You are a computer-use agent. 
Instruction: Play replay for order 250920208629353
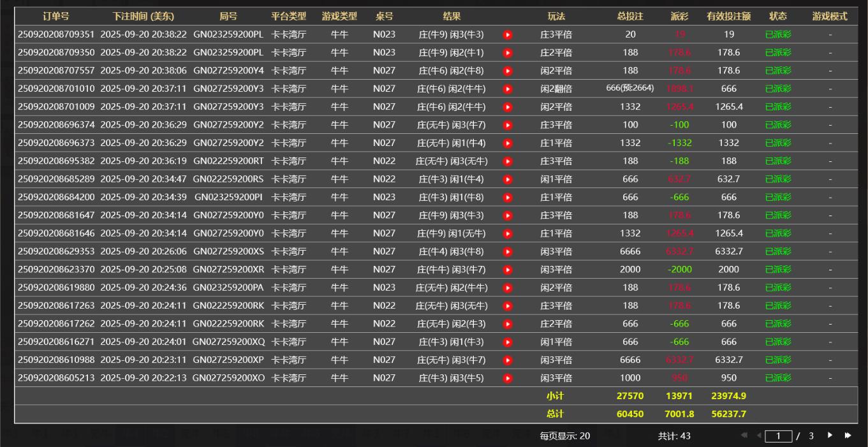508,251
